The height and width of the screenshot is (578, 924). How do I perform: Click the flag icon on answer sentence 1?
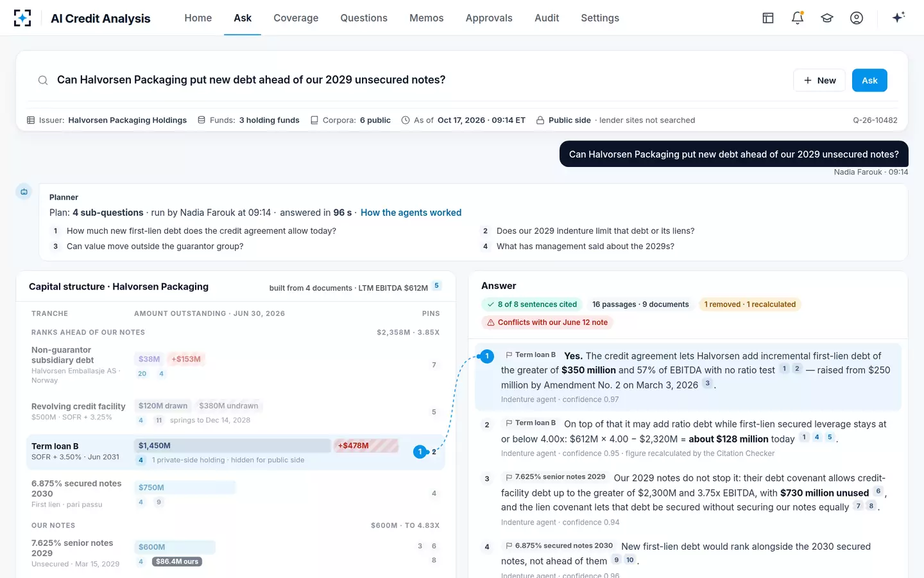[x=509, y=355]
